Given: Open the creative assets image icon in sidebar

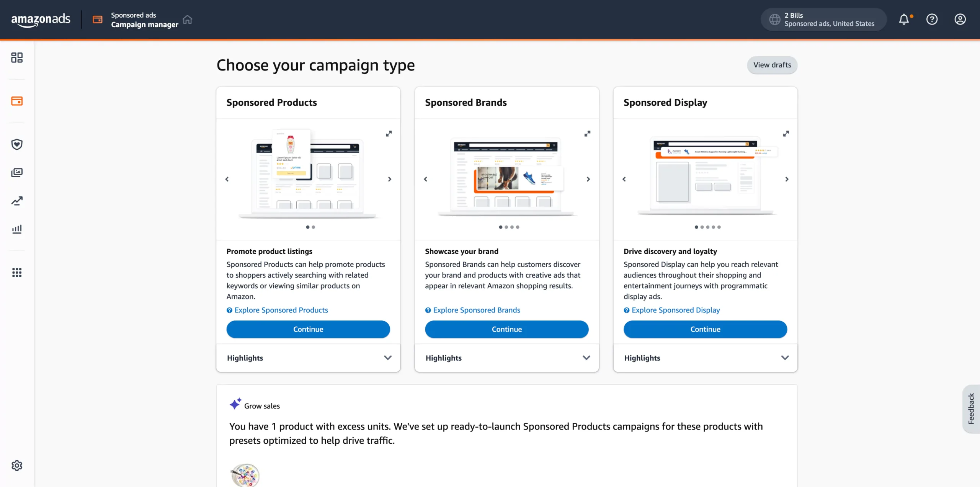Looking at the screenshot, I should tap(17, 173).
